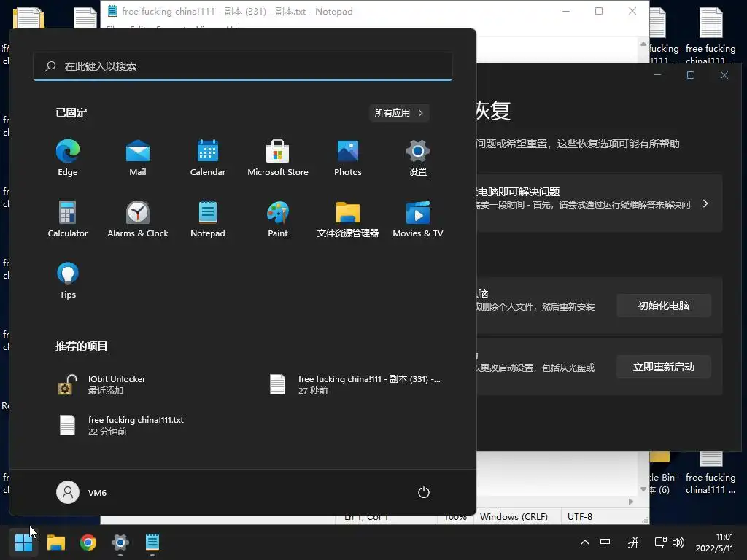Click UTF-8 in the Notepad status bar
Image resolution: width=747 pixels, height=560 pixels.
pos(580,517)
